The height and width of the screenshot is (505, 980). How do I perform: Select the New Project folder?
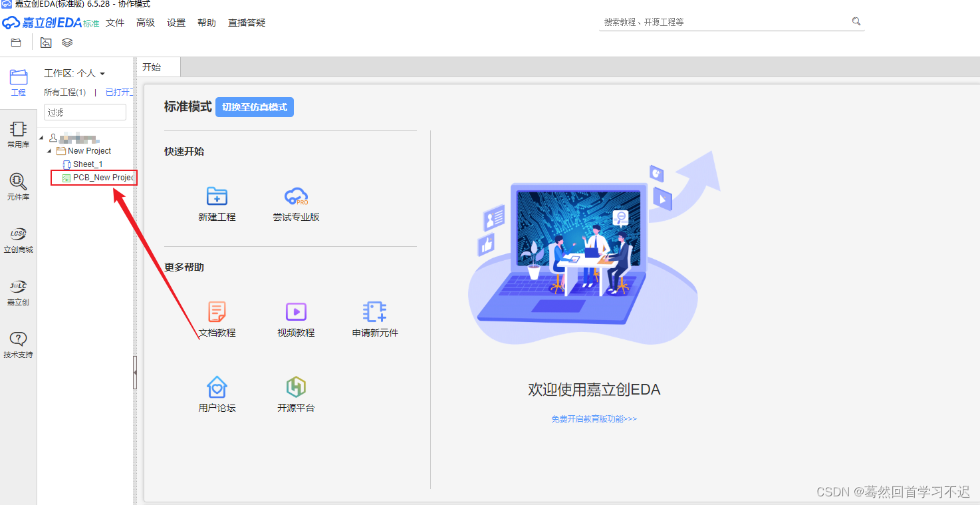coord(84,151)
